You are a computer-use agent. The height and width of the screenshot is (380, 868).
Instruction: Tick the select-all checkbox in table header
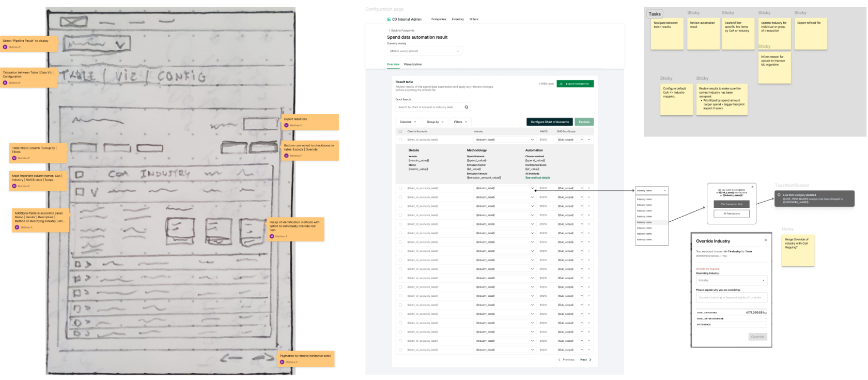(x=400, y=131)
